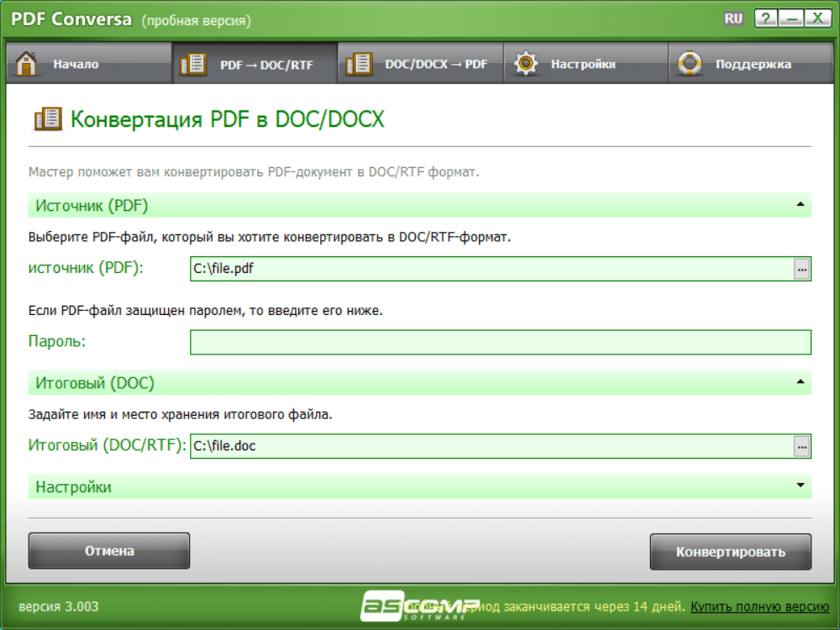840x630 pixels.
Task: Click the Если PDF-файл защищен паролем text
Action: pos(205,310)
